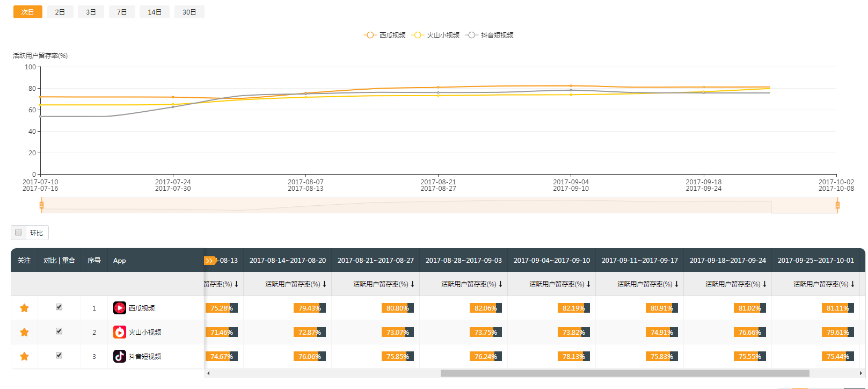Select the 14日 period button

155,12
